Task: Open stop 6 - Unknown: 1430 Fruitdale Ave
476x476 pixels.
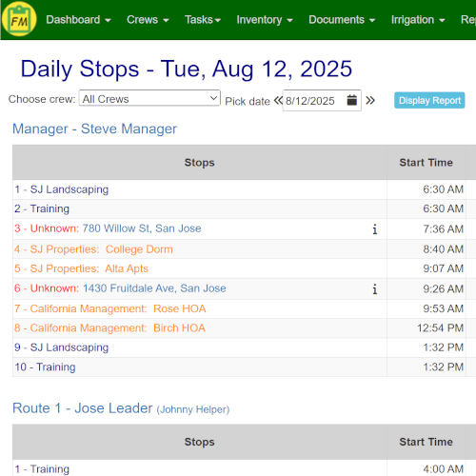Action: (120, 288)
